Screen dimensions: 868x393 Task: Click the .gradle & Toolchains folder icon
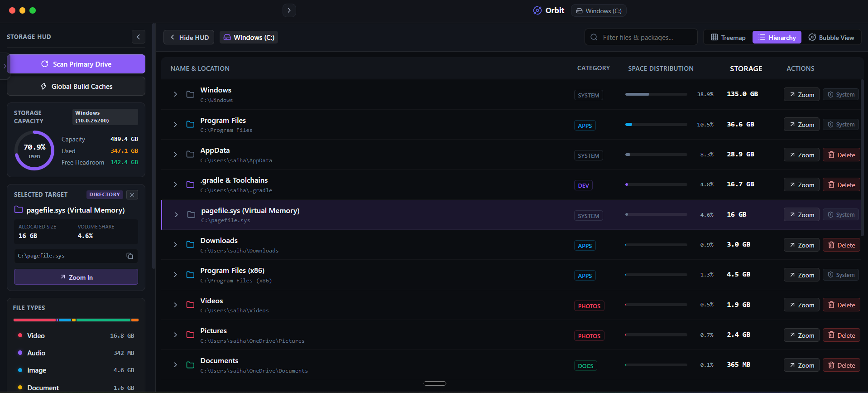coord(190,184)
